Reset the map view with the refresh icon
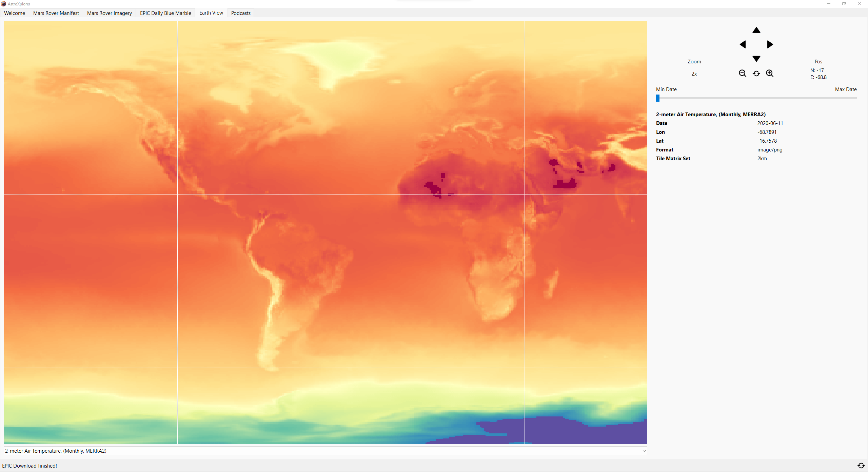This screenshot has height=472, width=868. 756,73
